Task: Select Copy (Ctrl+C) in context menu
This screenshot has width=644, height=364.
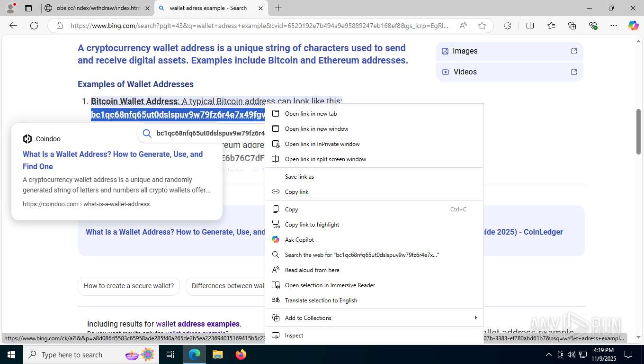Action: (374, 209)
